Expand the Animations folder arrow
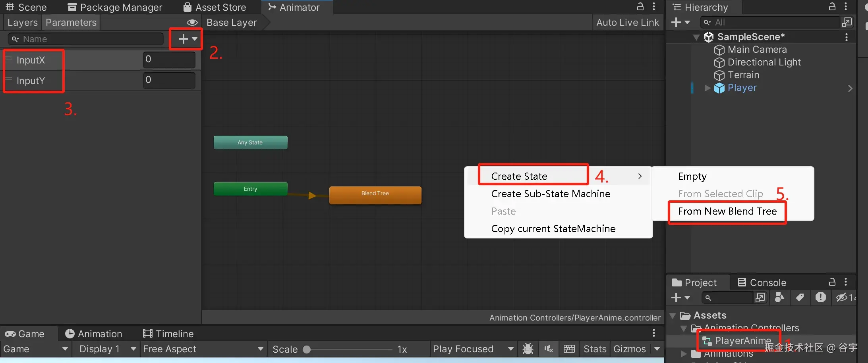The width and height of the screenshot is (868, 363). coord(684,353)
